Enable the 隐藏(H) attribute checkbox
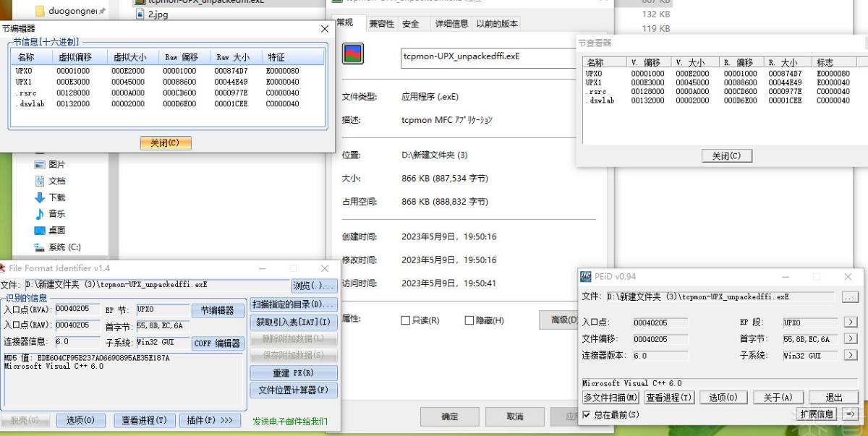The width and height of the screenshot is (868, 436). (x=469, y=320)
